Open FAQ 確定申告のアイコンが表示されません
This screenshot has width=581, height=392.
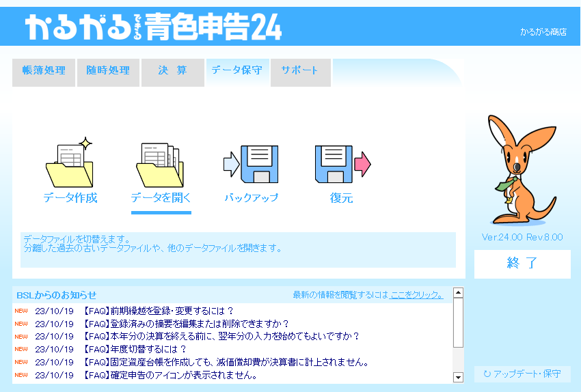[x=170, y=375]
